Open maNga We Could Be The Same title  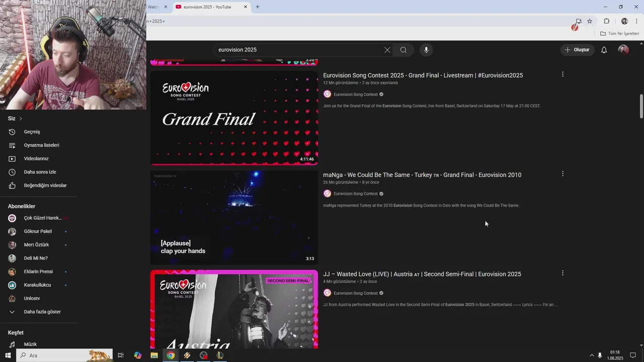(422, 175)
